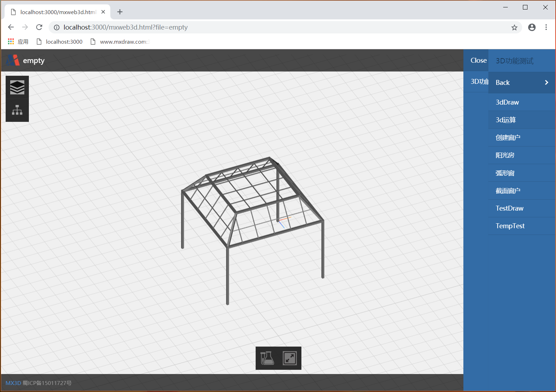Go back to previous browser page
556x392 pixels.
pos(11,27)
